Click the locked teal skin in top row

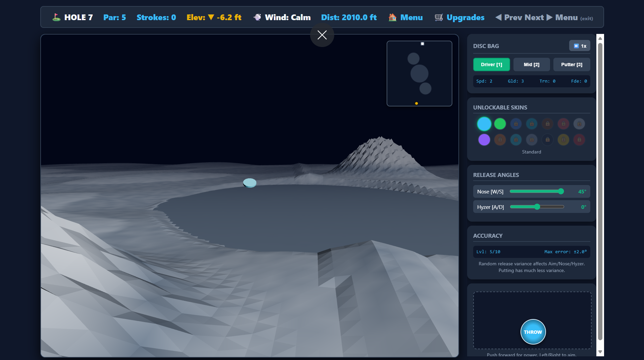click(x=532, y=124)
